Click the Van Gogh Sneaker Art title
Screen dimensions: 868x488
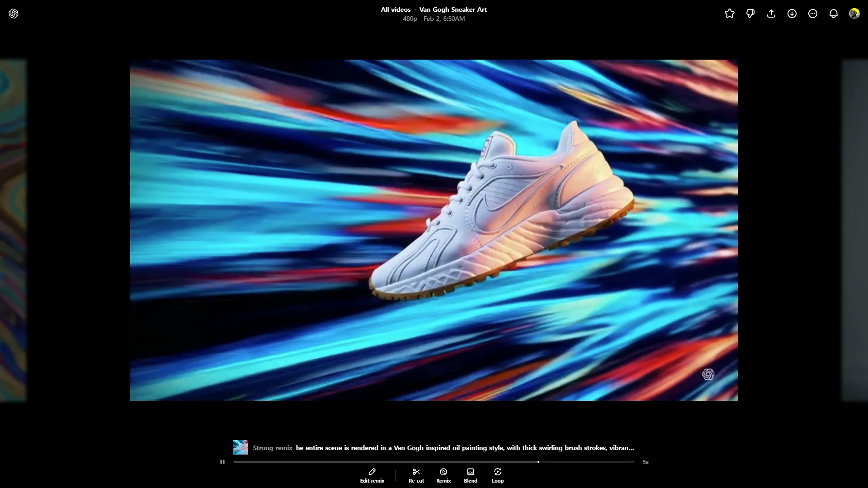453,9
